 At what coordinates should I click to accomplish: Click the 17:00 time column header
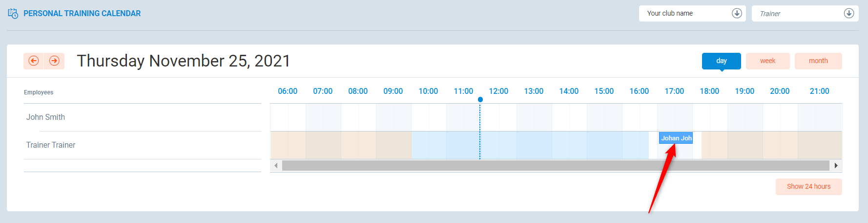point(674,91)
